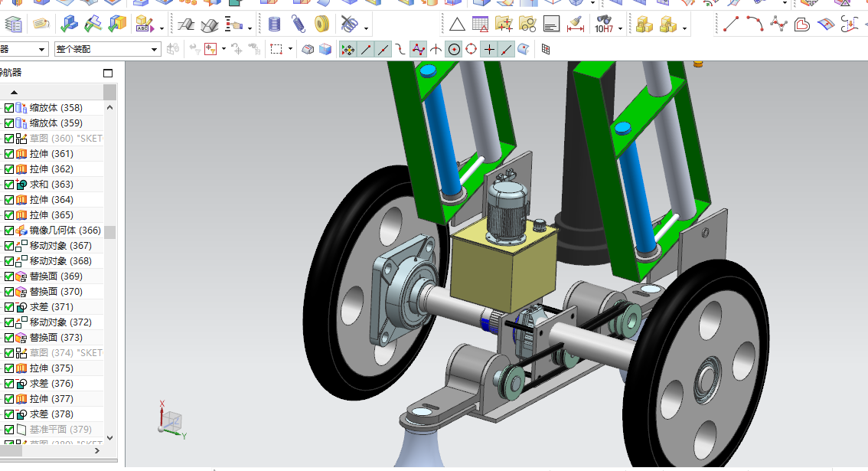Toggle the End Point snap option

tap(365, 49)
